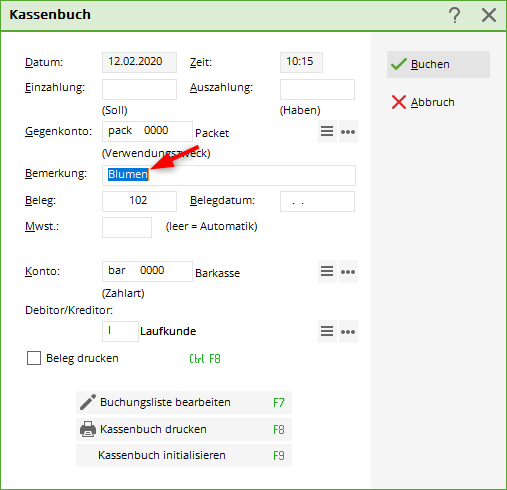507x490 pixels.
Task: Click the empty Mwst. field
Action: tap(127, 227)
